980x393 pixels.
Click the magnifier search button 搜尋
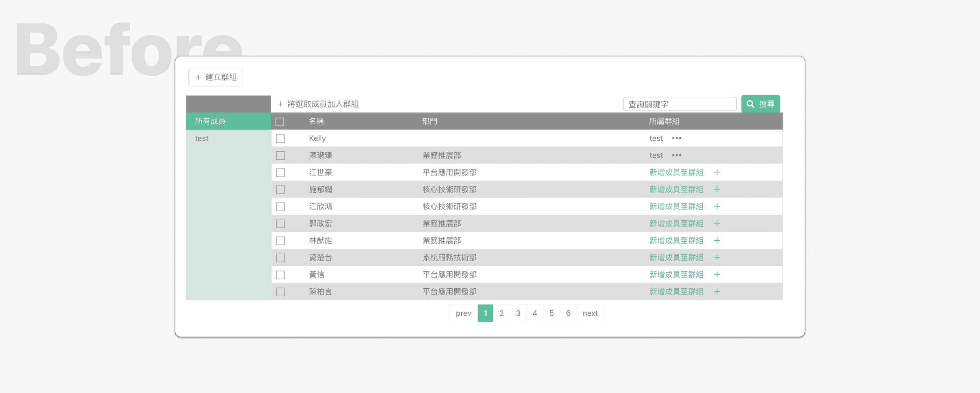pyautogui.click(x=760, y=104)
